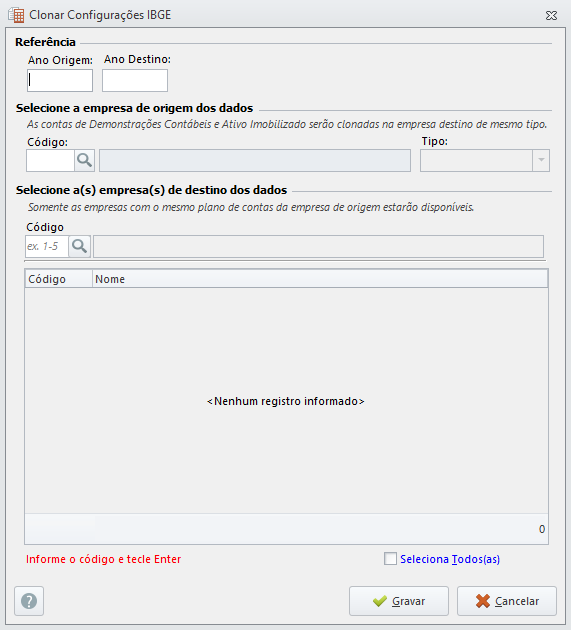The image size is (571, 630).
Task: Click the origin company name display field
Action: [x=255, y=160]
